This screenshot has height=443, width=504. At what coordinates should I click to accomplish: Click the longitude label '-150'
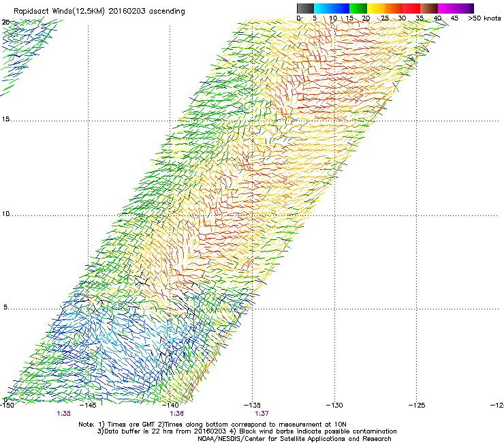7,405
